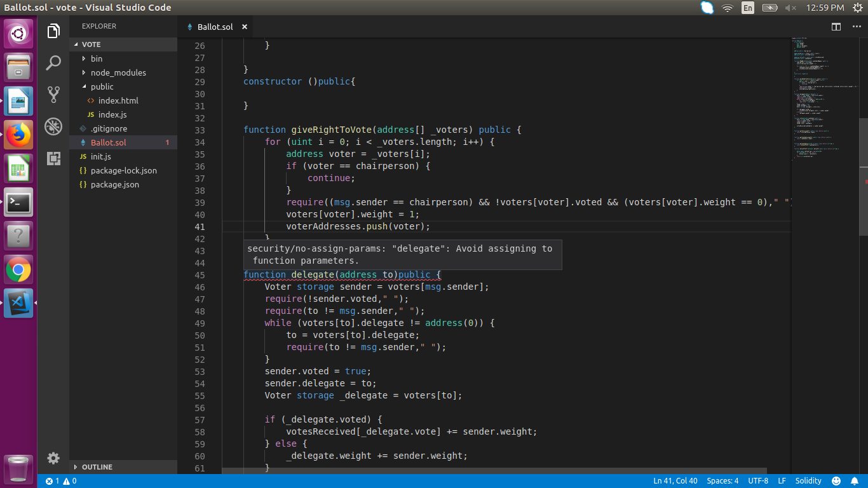Open the Search view
The height and width of the screenshot is (488, 868).
53,62
